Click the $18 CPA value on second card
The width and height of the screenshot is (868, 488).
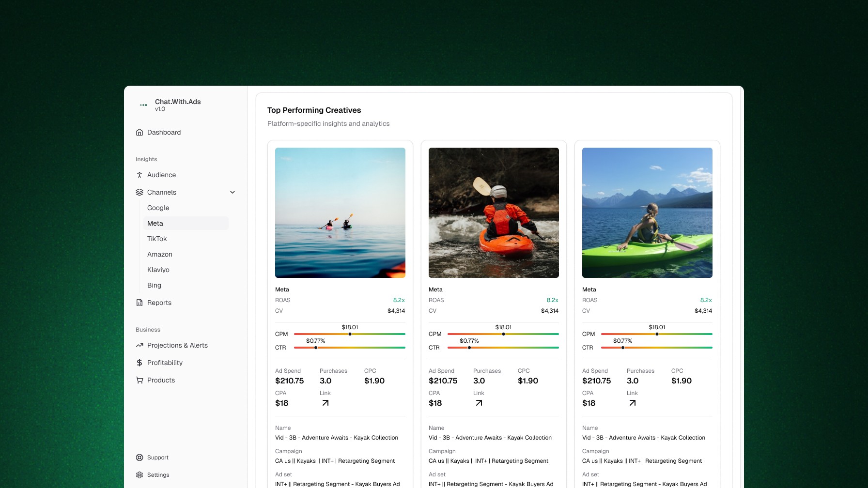[435, 403]
